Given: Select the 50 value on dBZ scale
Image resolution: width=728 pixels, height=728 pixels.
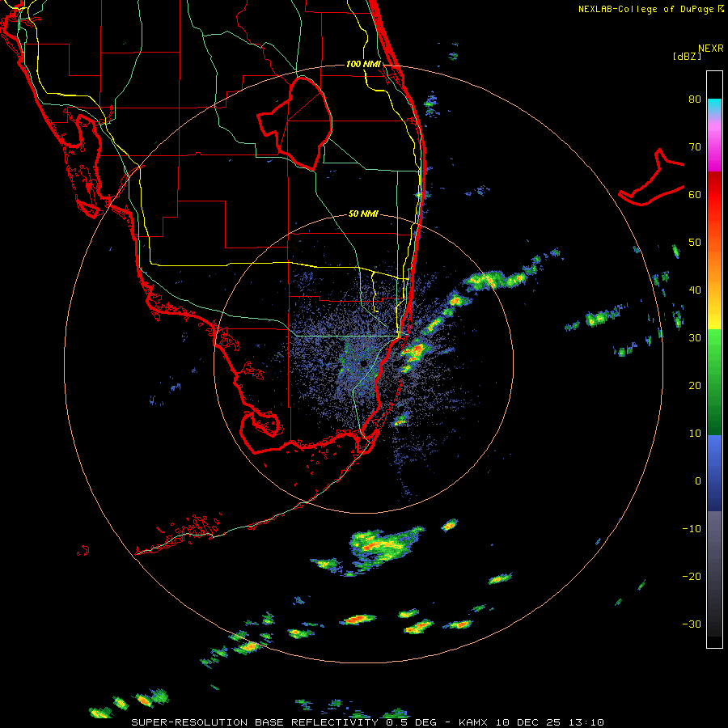Looking at the screenshot, I should coord(695,243).
